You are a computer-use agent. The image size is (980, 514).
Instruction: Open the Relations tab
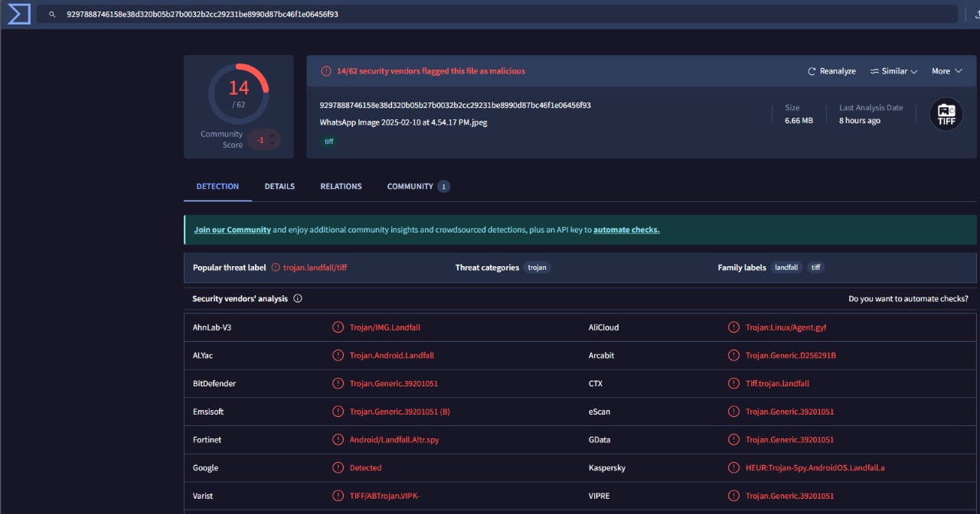[x=341, y=187]
